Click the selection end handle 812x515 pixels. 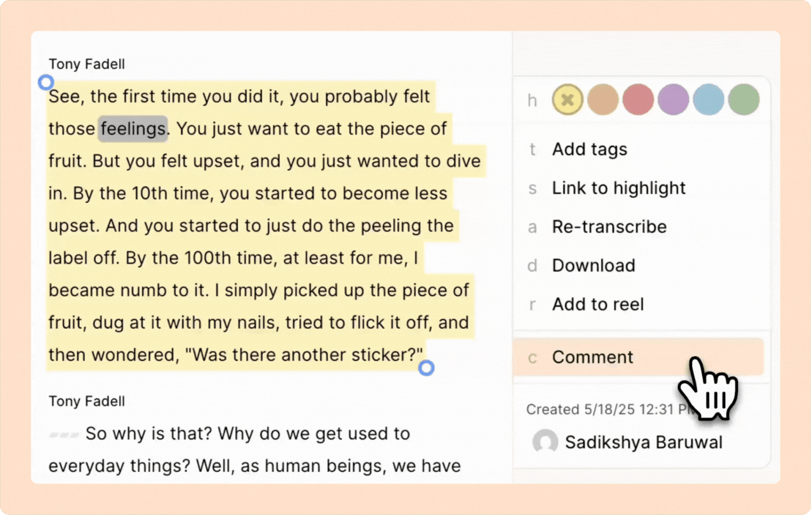click(x=426, y=368)
